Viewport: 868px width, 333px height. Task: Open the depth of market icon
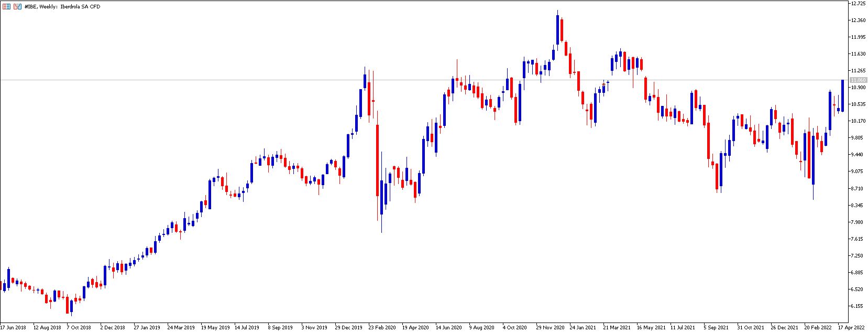(17, 6)
